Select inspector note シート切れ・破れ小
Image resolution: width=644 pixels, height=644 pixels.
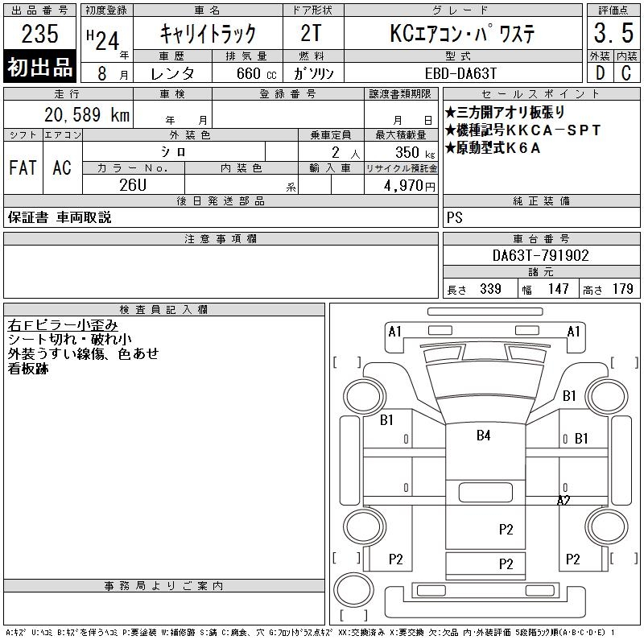(69, 339)
